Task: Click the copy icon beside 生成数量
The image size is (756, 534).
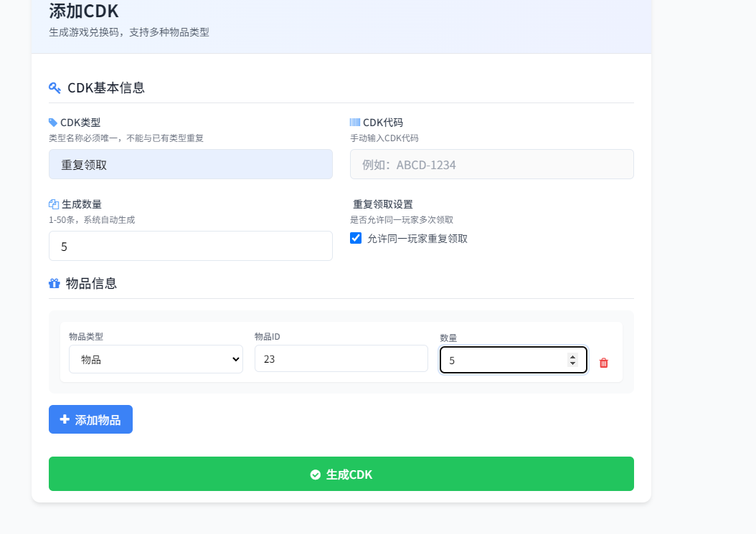Action: tap(54, 204)
